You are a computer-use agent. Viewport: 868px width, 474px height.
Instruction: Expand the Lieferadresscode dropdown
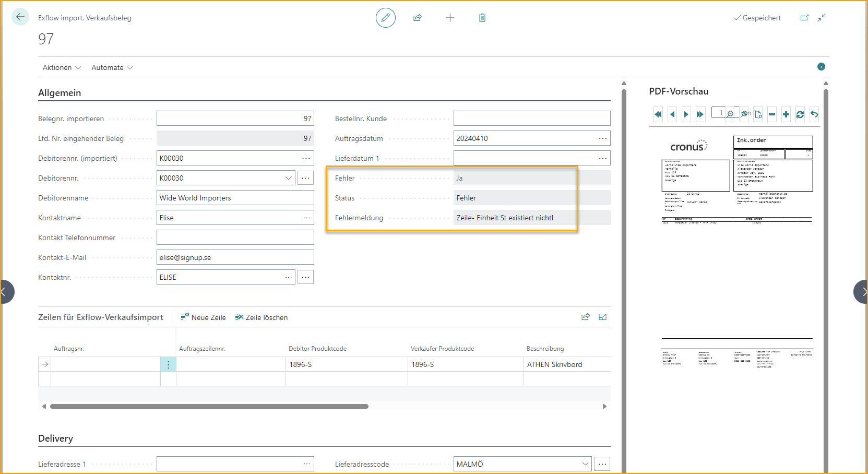(x=585, y=464)
